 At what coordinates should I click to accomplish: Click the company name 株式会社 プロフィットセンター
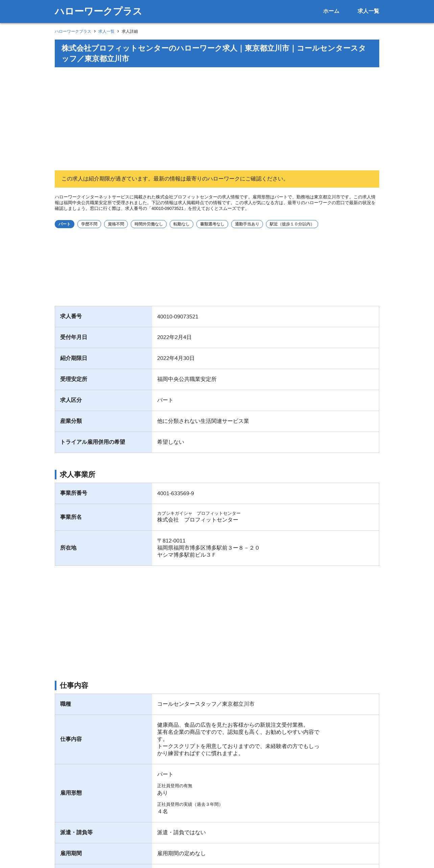point(198,520)
